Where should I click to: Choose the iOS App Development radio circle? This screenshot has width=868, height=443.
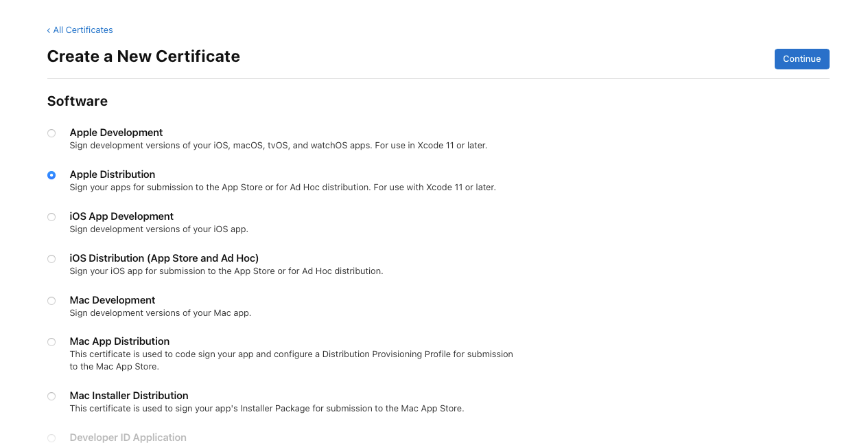[x=51, y=217]
